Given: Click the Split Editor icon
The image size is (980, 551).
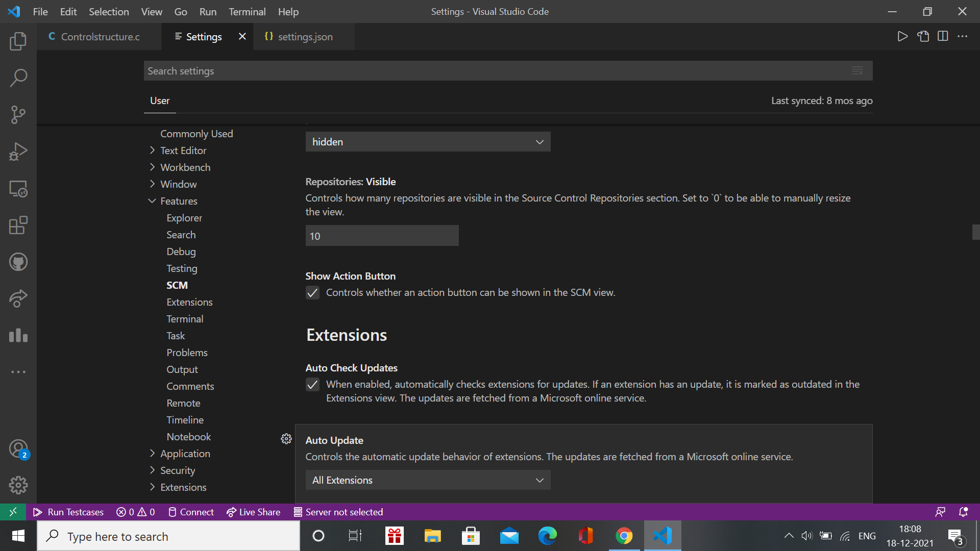Looking at the screenshot, I should (942, 36).
